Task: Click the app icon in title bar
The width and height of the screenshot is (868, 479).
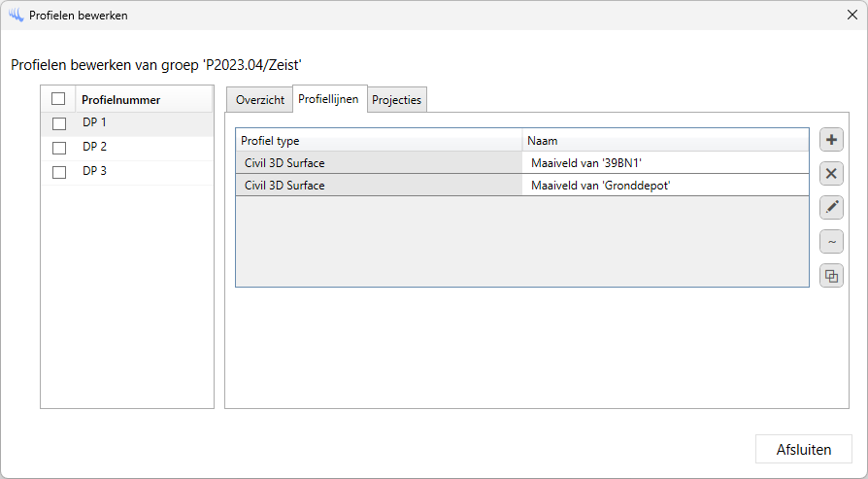Action: pyautogui.click(x=16, y=16)
